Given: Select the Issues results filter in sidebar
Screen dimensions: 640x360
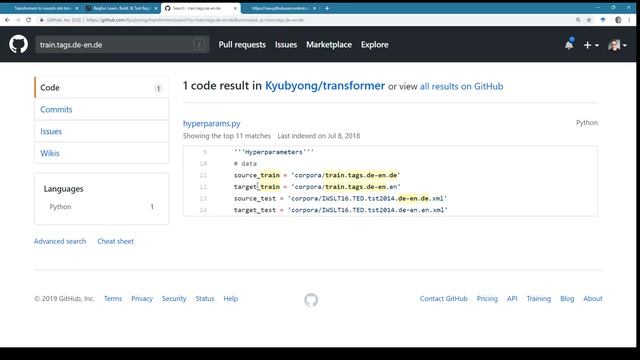Looking at the screenshot, I should pos(101,131).
